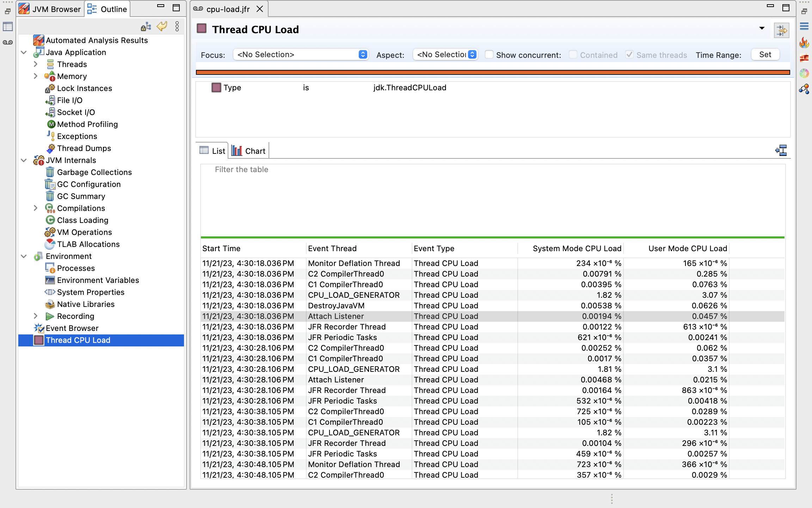Toggle the Contained checkbox

(573, 55)
